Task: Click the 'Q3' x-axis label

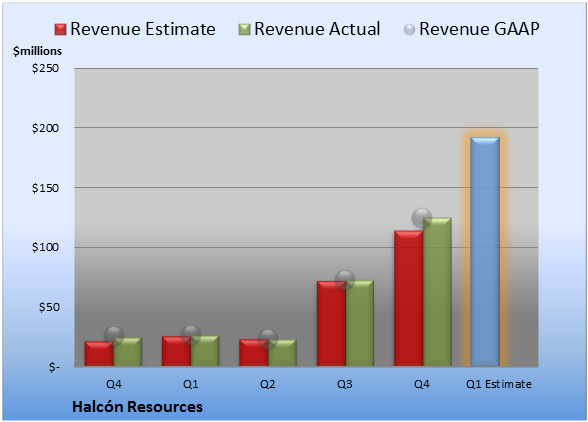Action: [x=345, y=384]
